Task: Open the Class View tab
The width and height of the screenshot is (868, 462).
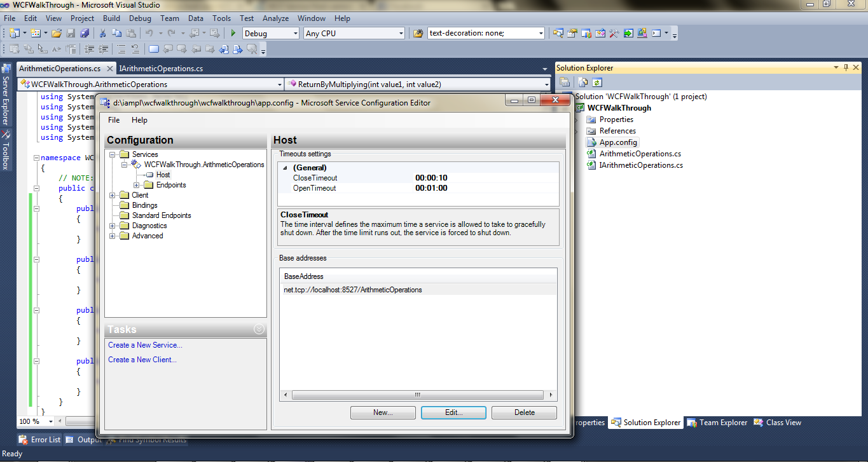Action: 778,423
